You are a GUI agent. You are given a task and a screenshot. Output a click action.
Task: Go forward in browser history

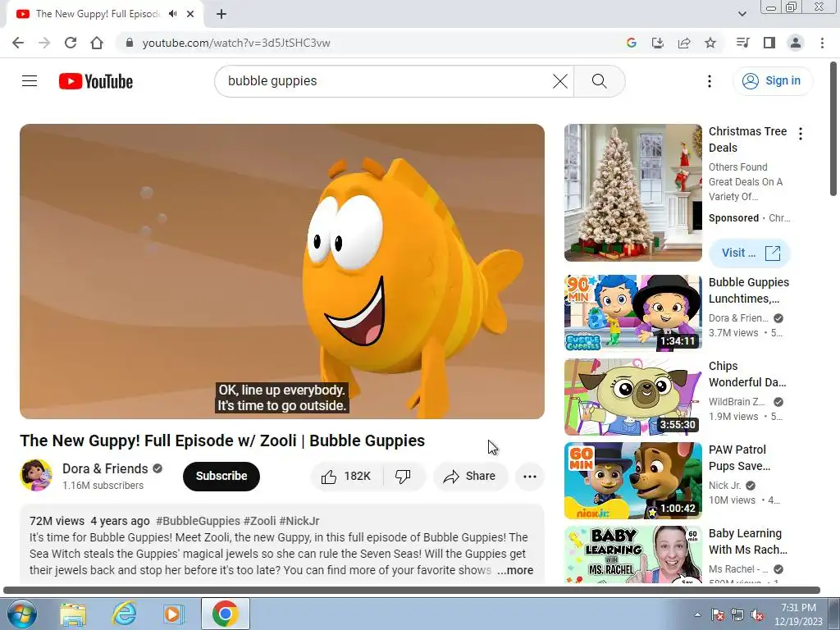44,43
